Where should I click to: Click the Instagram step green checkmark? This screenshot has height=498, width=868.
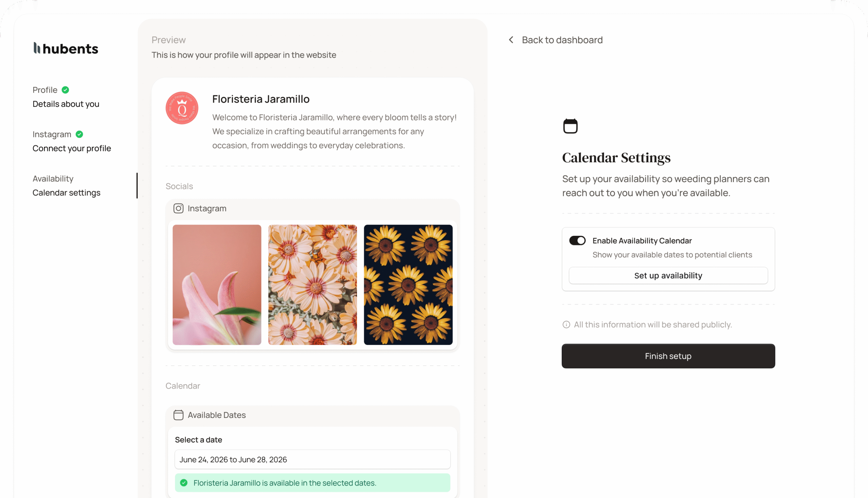coord(79,134)
